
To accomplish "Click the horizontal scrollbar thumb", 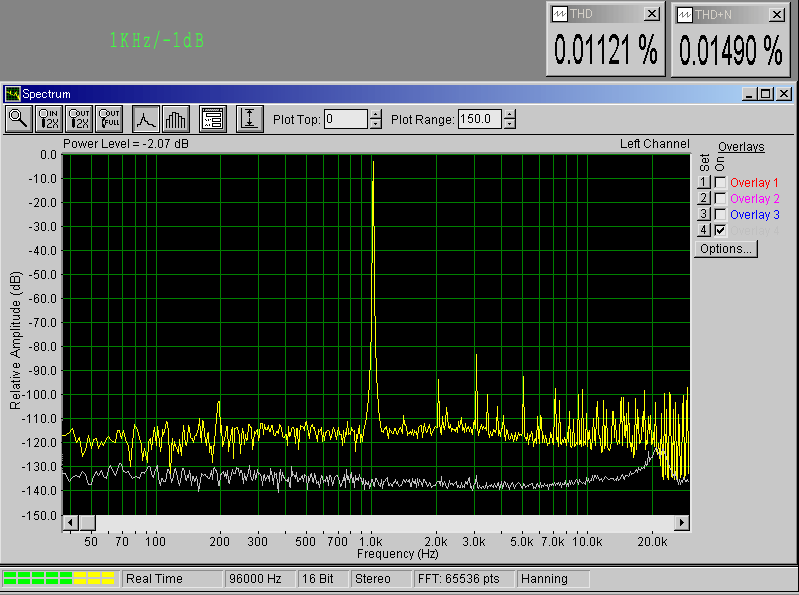I will click(87, 523).
